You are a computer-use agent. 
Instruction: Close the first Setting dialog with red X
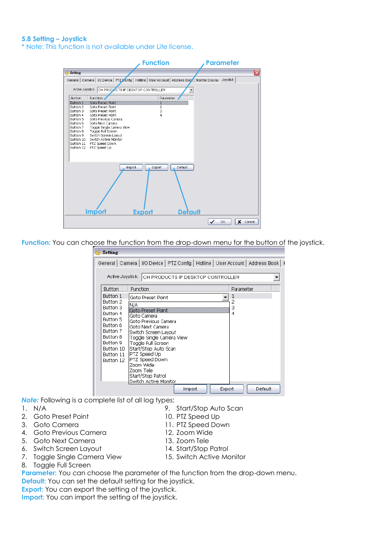tap(257, 72)
